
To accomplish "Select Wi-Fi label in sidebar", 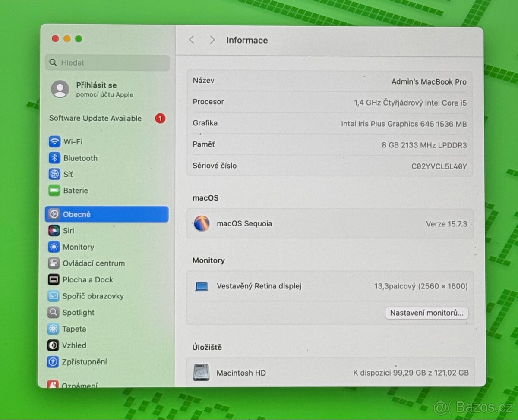I will (x=73, y=141).
